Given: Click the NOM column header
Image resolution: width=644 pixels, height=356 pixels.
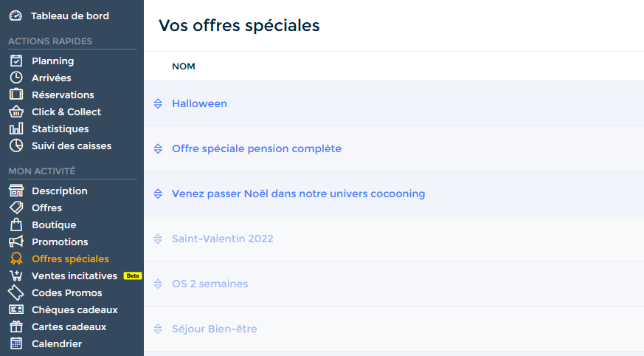Looking at the screenshot, I should (x=183, y=66).
